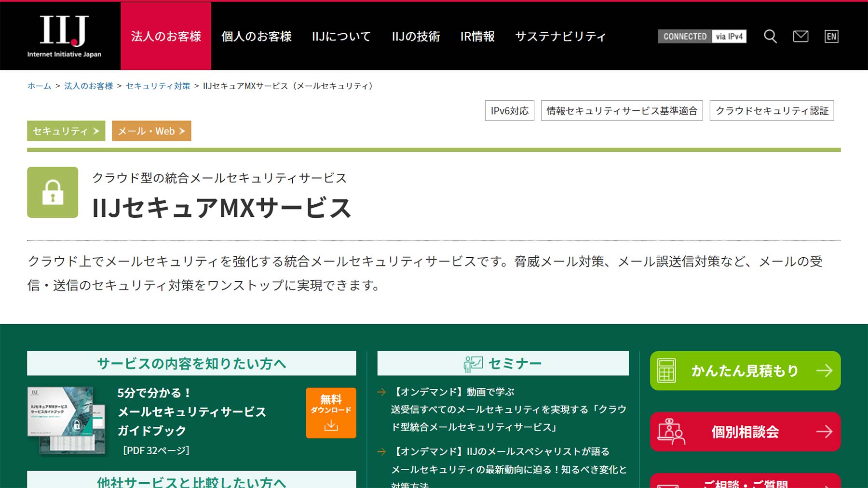Click the guidebook cover thumbnail
Screen dimensions: 868x488
tap(67, 420)
